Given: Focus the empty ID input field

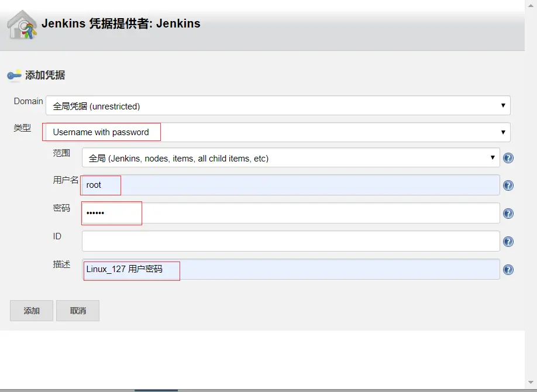Looking at the screenshot, I should tap(291, 241).
